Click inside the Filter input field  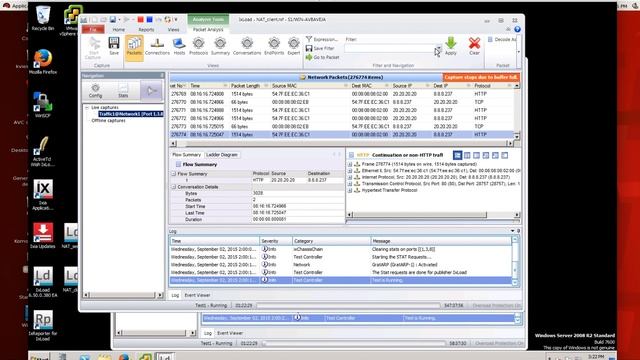389,48
